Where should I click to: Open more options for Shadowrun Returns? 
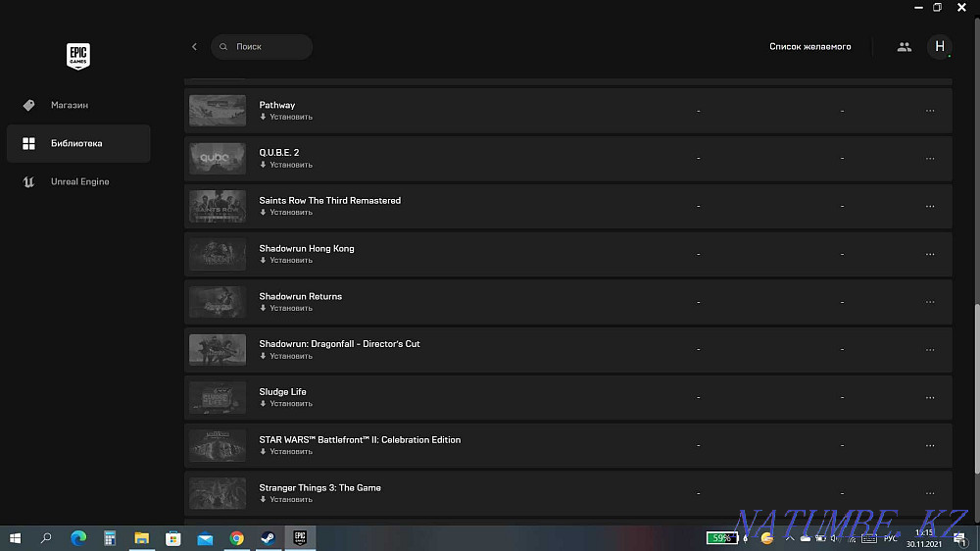[930, 302]
